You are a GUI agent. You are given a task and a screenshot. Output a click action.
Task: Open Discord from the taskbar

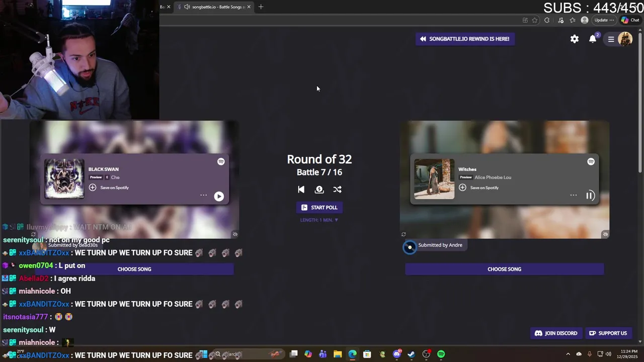point(397,354)
